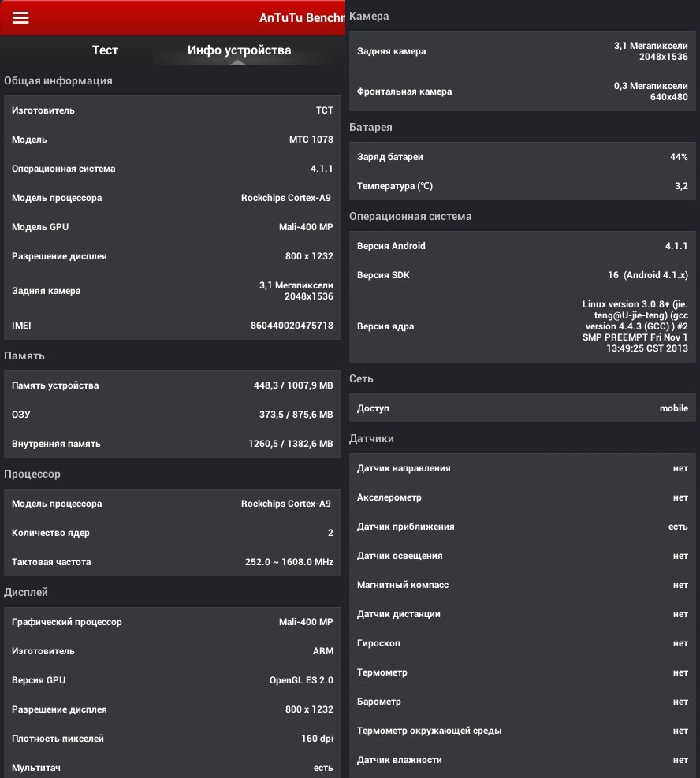Select the Гироскоп sensor row
Screen dimensions: 700x778
point(522,643)
